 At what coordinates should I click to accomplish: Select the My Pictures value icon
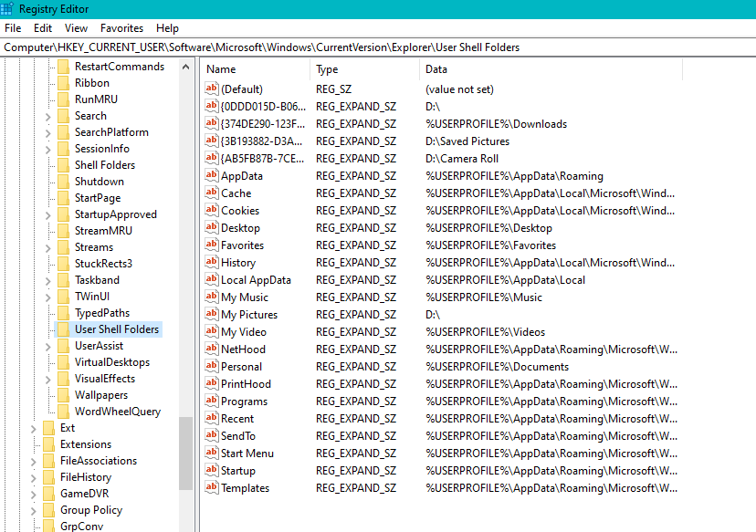click(x=211, y=314)
